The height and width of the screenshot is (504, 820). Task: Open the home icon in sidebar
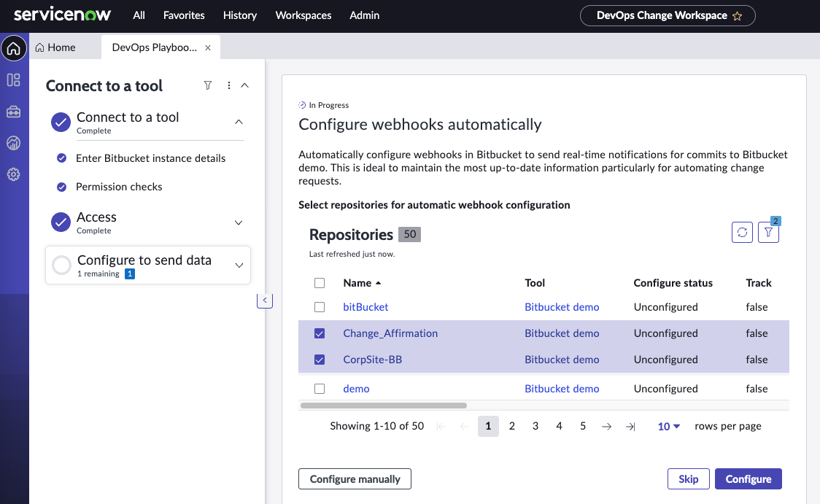click(x=14, y=49)
